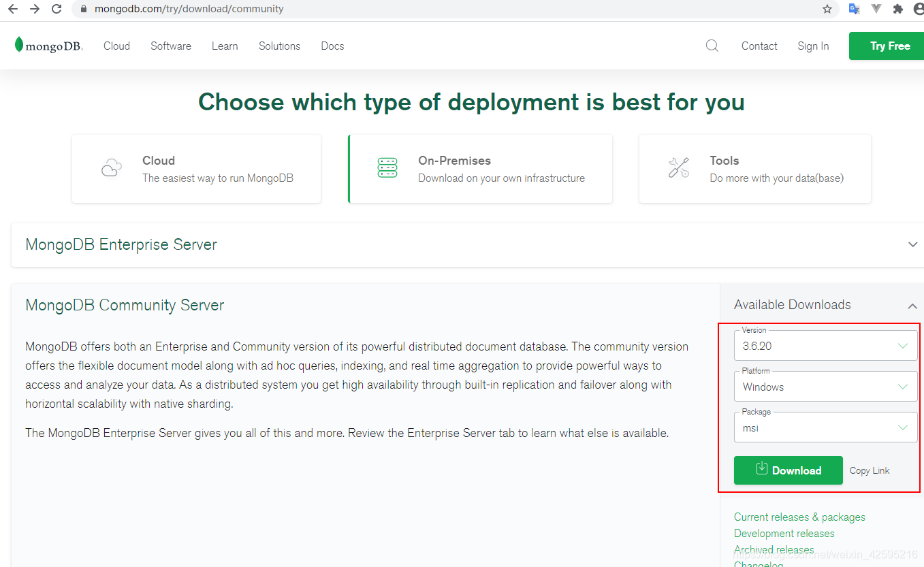The height and width of the screenshot is (567, 924).
Task: Open the Google Translate extension icon
Action: click(854, 9)
